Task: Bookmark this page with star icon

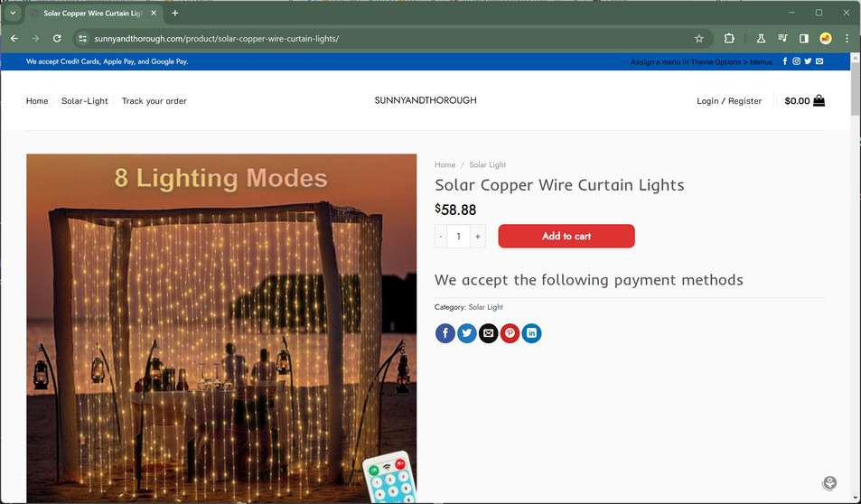Action: pyautogui.click(x=699, y=39)
